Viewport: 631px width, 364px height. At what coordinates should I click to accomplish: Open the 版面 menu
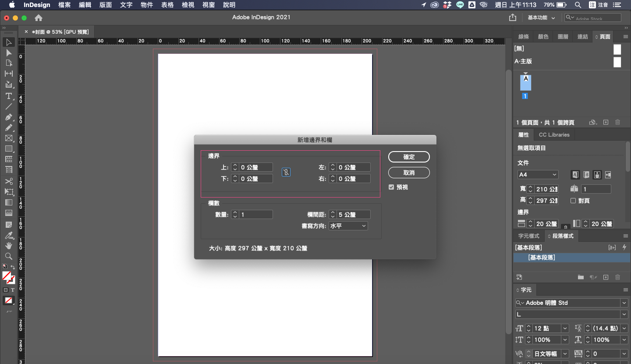[x=106, y=5]
